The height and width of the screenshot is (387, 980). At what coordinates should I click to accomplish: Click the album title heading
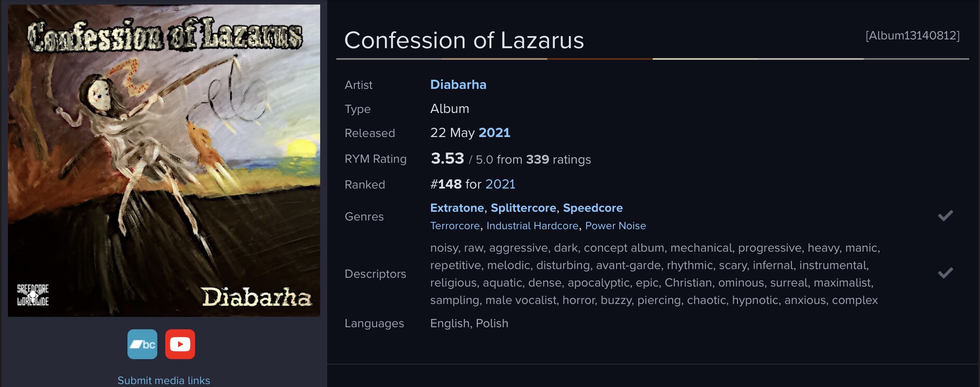[464, 40]
